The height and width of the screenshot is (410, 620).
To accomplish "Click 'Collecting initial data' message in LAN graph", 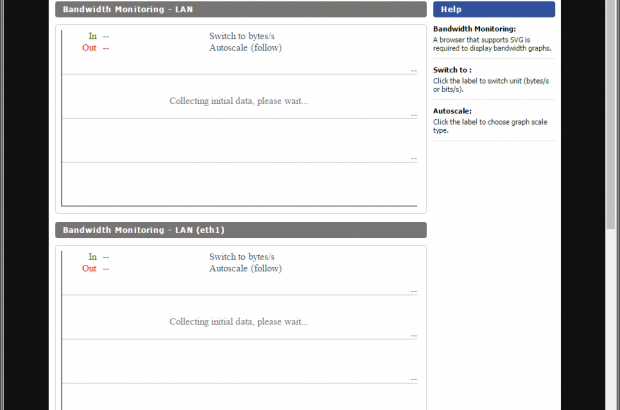I will point(239,101).
